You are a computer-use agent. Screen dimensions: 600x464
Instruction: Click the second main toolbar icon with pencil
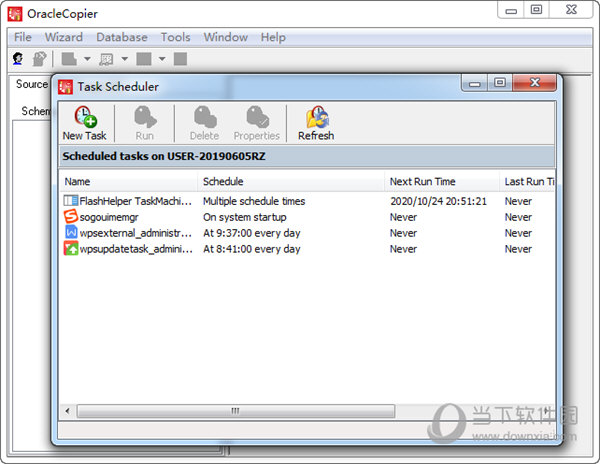pyautogui.click(x=39, y=59)
